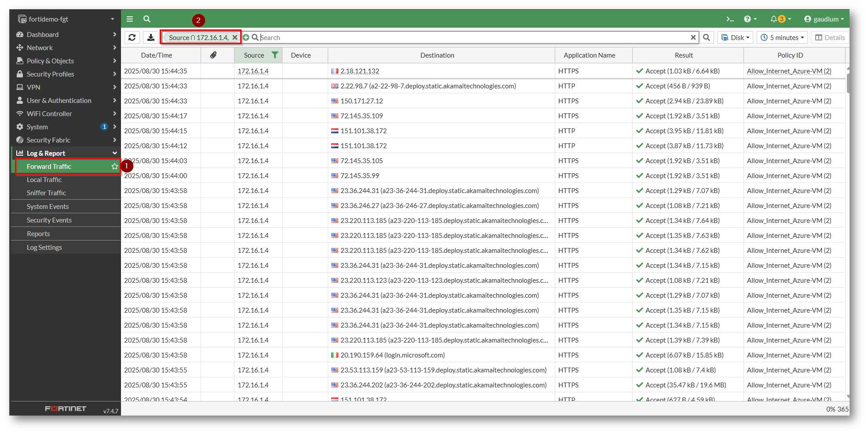Click the refresh logs icon
Viewport: 868px width, 434px height.
click(132, 38)
